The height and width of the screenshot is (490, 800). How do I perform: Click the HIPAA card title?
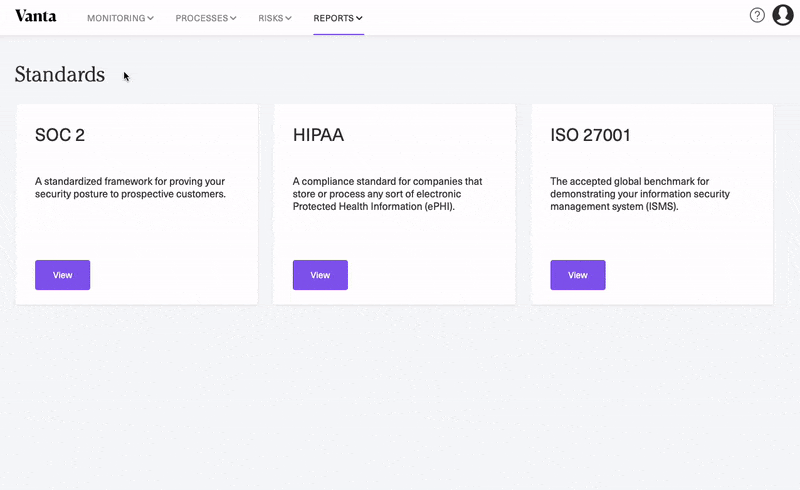(318, 135)
